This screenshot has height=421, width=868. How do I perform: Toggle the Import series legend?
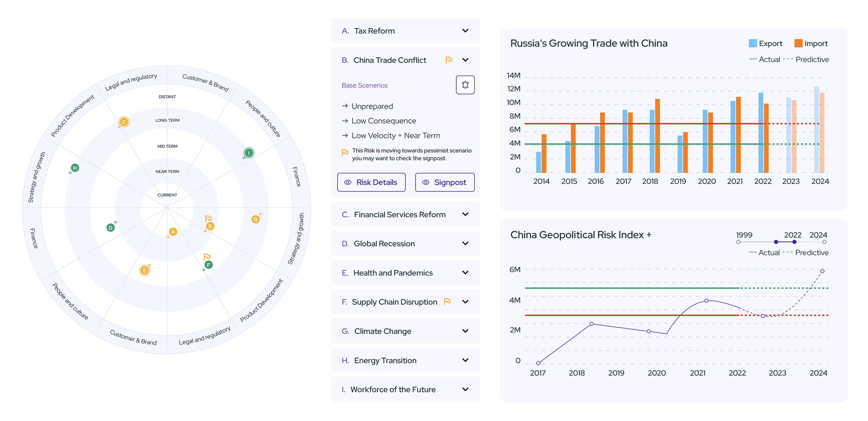811,43
